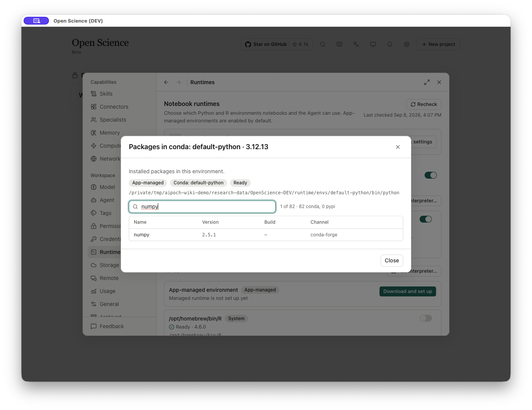The height and width of the screenshot is (410, 532).
Task: Open Storage in the settings sidebar
Action: (x=104, y=265)
